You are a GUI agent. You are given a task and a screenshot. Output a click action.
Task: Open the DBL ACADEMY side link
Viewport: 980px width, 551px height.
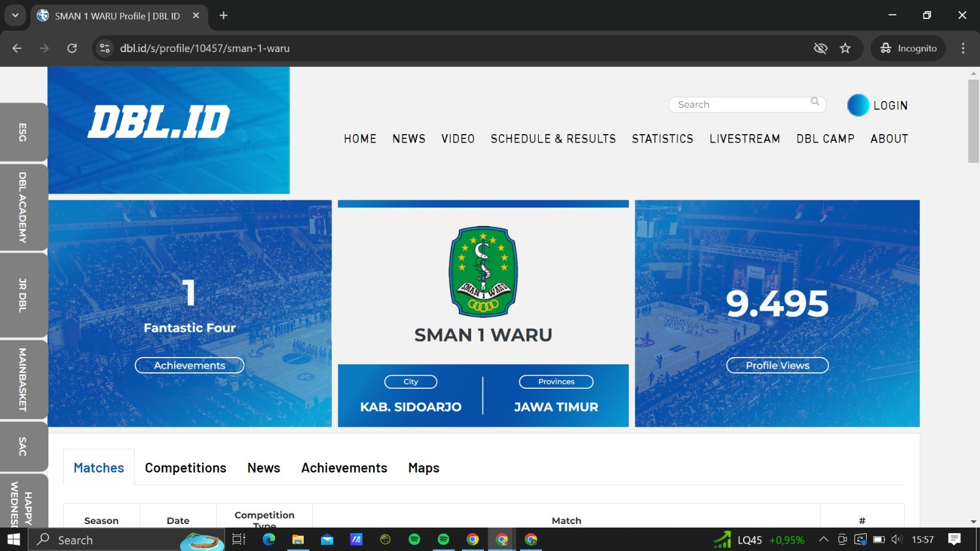(23, 208)
